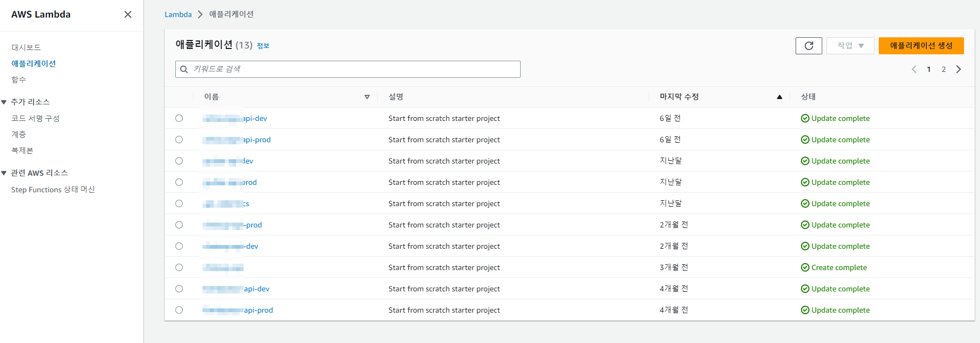
Task: Open the first api-dev application link
Action: (x=234, y=118)
